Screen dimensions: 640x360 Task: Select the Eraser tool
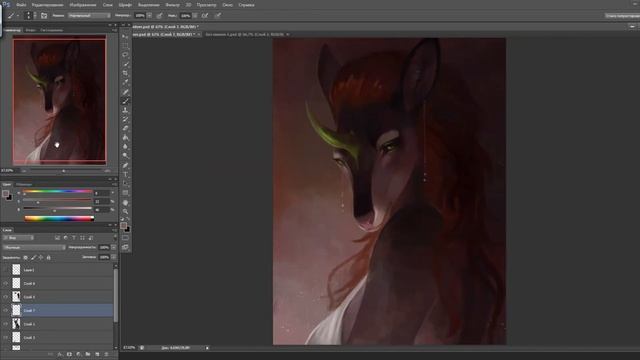pyautogui.click(x=125, y=129)
